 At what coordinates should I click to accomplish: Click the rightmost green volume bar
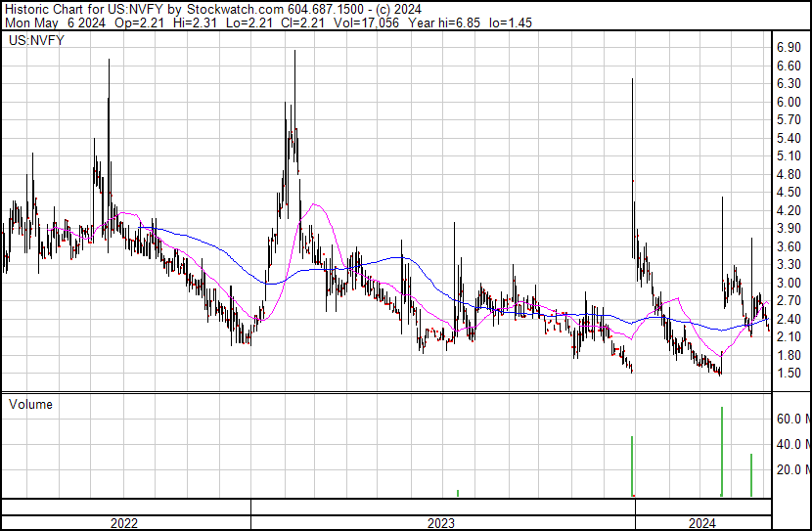(751, 475)
